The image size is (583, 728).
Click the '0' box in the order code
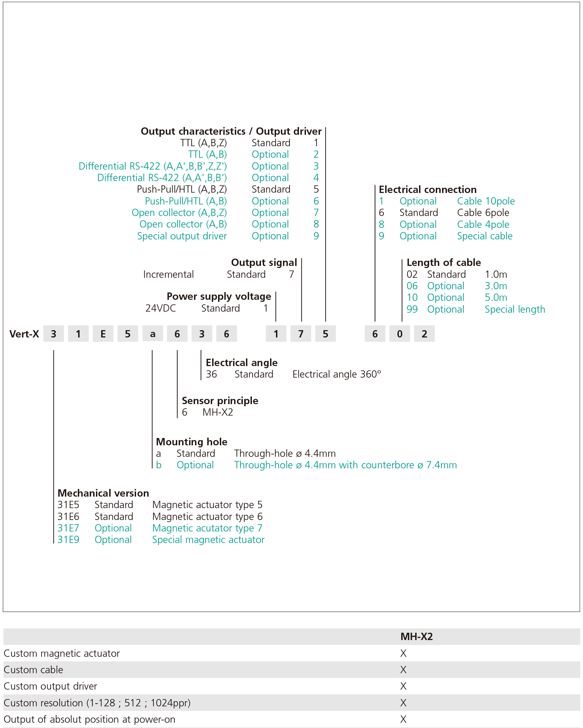click(400, 334)
